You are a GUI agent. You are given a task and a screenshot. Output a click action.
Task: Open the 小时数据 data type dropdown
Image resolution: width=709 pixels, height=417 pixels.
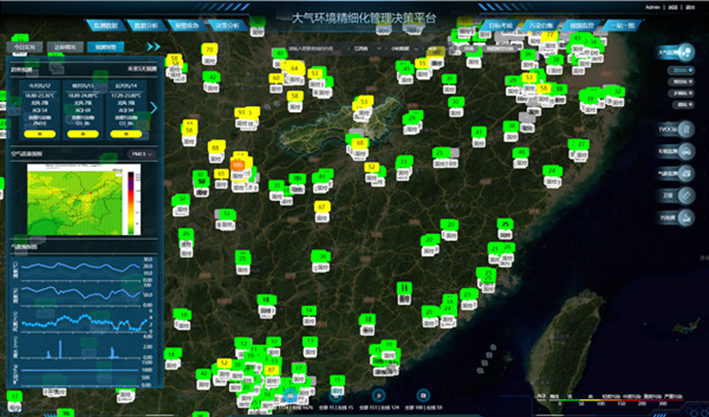coord(405,48)
